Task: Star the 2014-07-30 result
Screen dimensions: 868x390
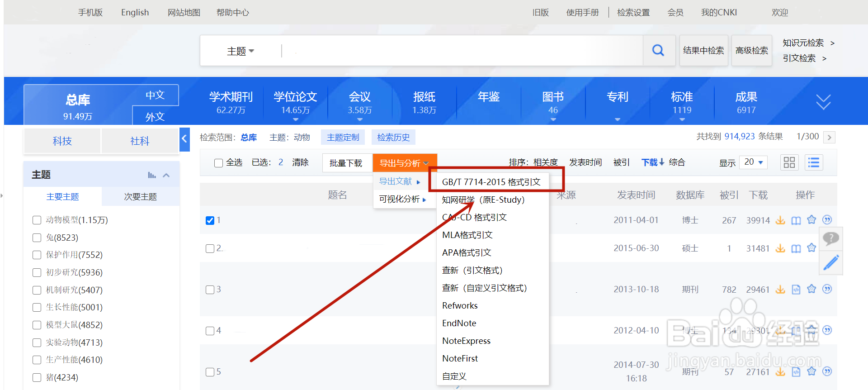Action: tap(811, 371)
